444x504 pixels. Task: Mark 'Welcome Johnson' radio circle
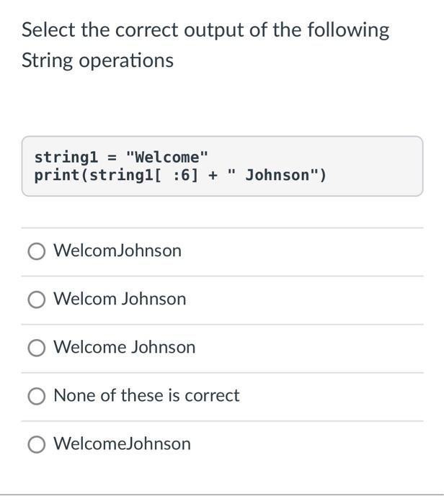coord(36,348)
